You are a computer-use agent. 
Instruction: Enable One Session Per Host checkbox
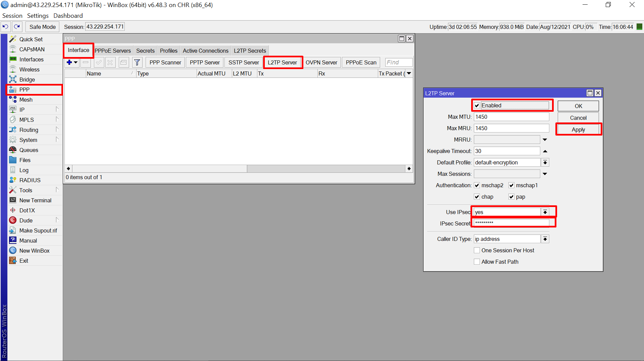tap(477, 250)
